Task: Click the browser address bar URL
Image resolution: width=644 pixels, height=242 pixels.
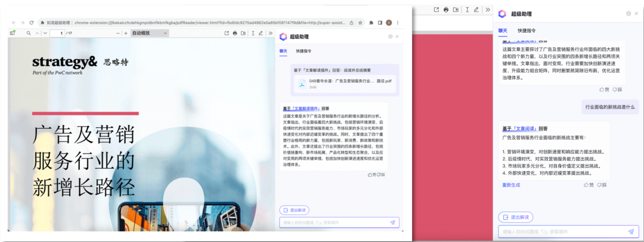Action: tap(209, 23)
